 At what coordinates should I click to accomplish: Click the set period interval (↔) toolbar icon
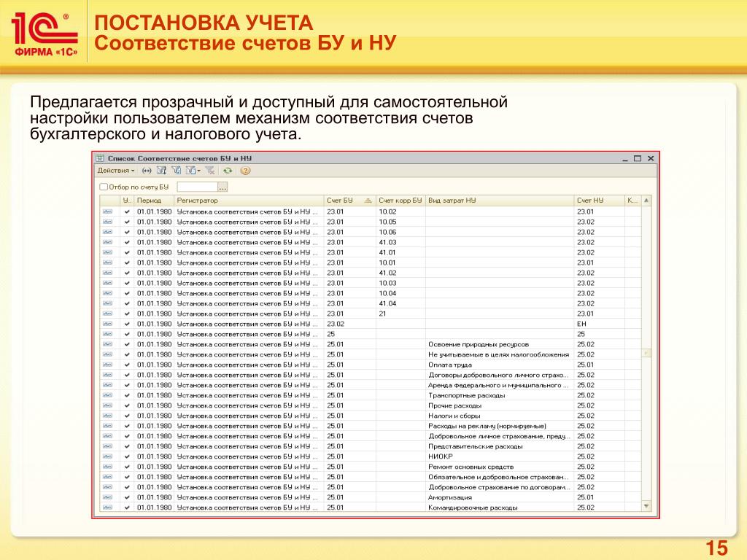click(x=147, y=171)
